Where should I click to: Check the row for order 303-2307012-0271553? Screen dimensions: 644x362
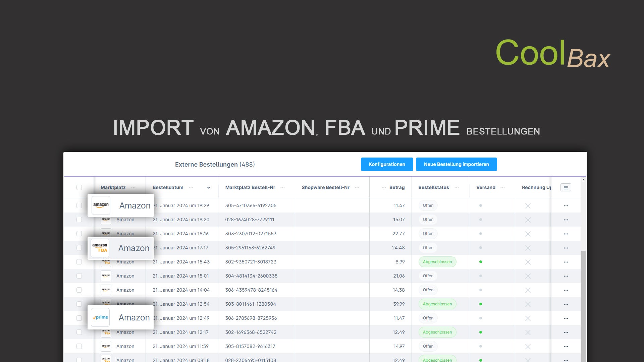79,234
